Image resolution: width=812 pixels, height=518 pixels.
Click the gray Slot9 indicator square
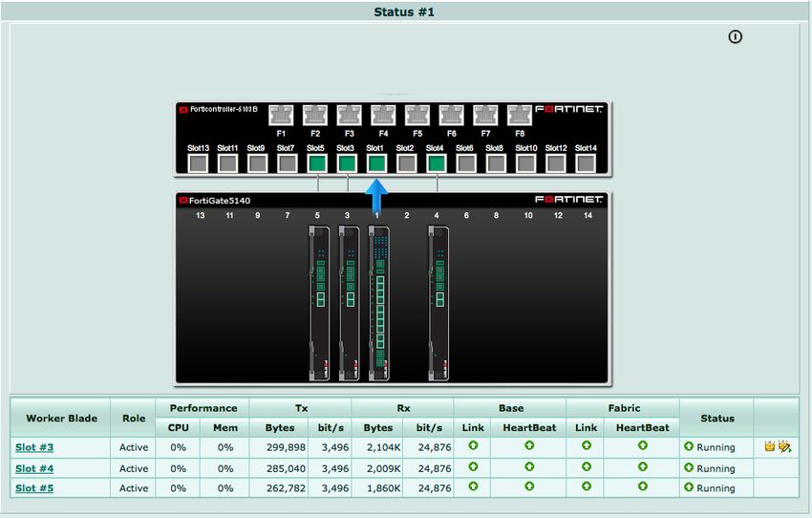(257, 163)
